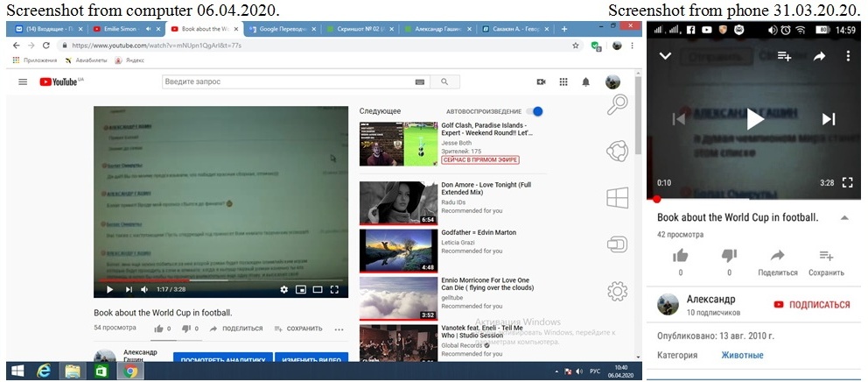Viewport: 868px width, 382px height.
Task: Open the Яндекс bookmark
Action: point(129,60)
